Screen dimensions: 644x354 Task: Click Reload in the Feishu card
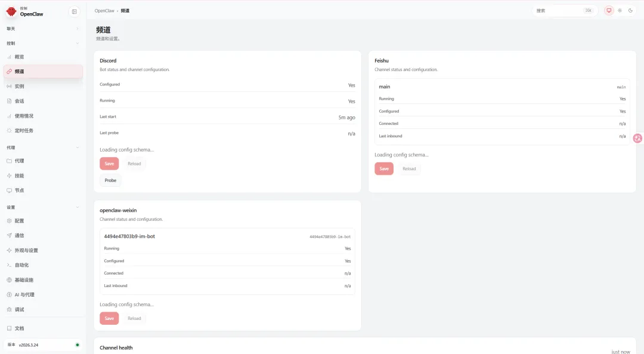[409, 168]
